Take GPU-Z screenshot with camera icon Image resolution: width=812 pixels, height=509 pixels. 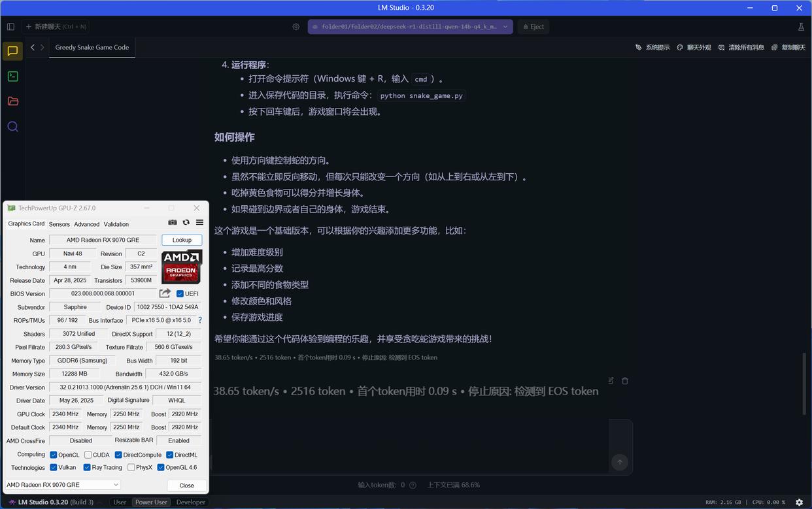(x=173, y=223)
